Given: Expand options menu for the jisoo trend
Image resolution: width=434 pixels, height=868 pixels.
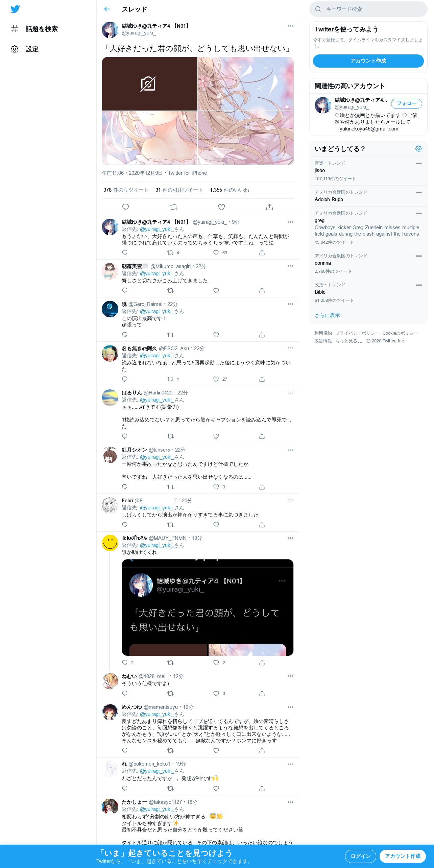Looking at the screenshot, I should (419, 163).
